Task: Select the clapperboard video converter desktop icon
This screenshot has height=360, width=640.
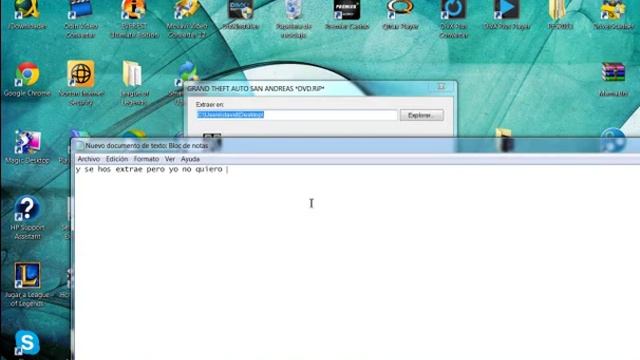Action: pyautogui.click(x=80, y=19)
